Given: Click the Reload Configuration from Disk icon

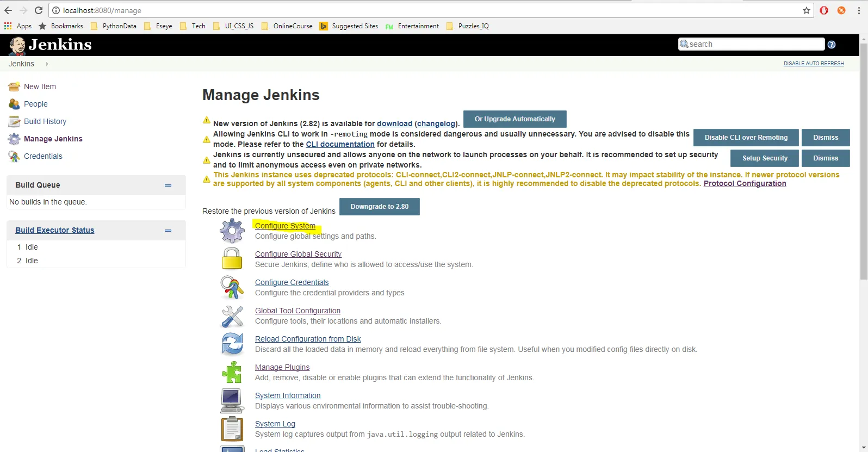Looking at the screenshot, I should click(232, 344).
